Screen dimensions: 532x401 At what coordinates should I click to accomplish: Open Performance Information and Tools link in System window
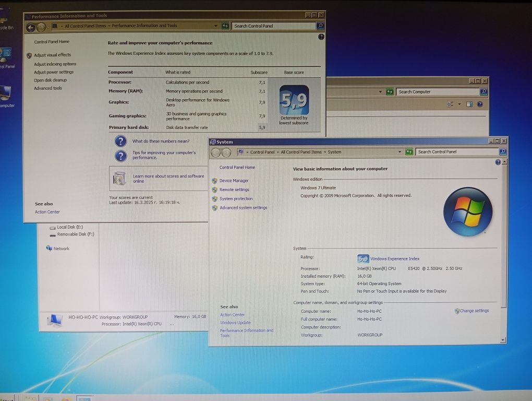click(x=246, y=333)
